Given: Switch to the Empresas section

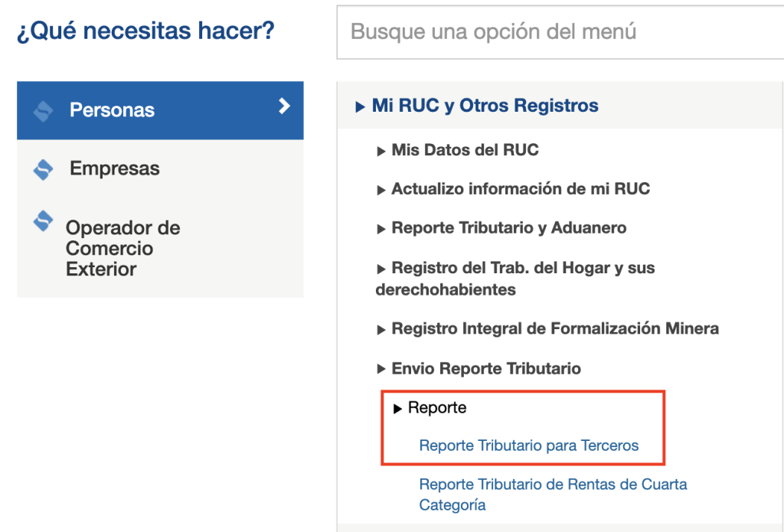Looking at the screenshot, I should pyautogui.click(x=115, y=168).
